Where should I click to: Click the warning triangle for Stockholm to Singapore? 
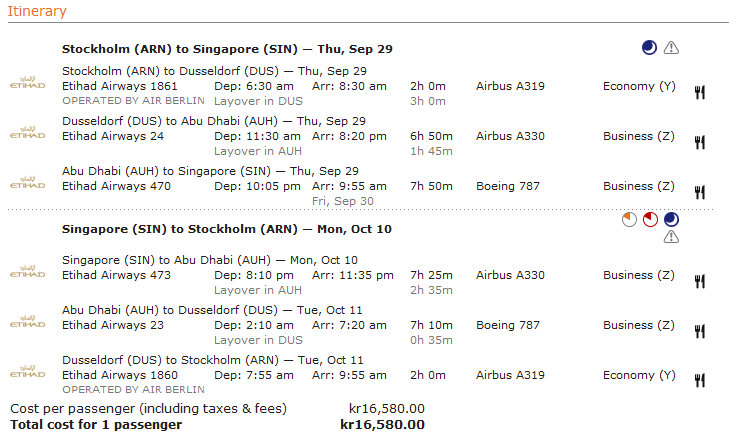click(x=671, y=47)
